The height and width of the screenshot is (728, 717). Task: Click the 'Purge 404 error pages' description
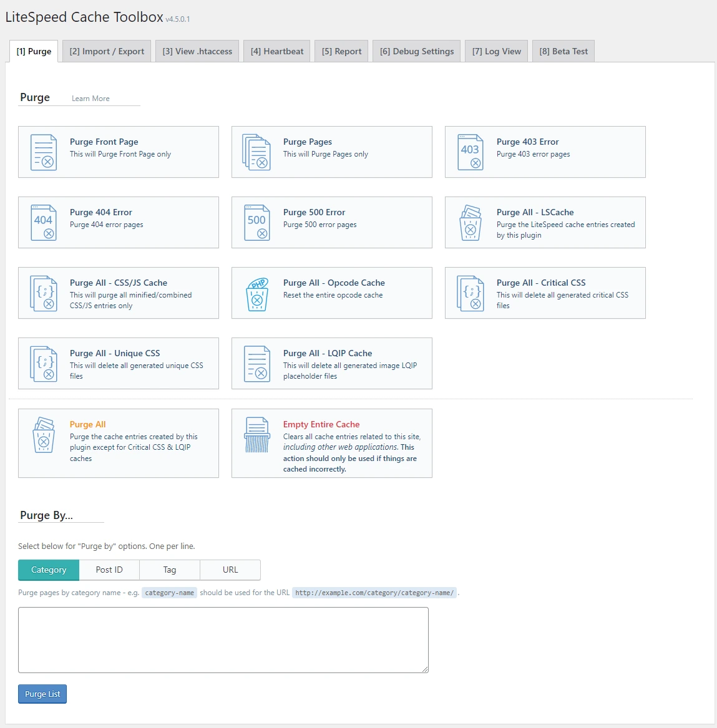click(x=106, y=224)
